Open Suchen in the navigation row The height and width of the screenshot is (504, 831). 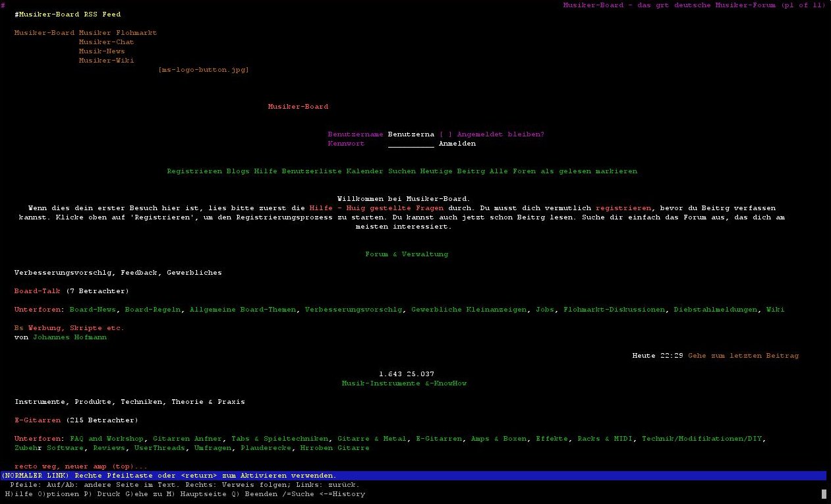402,171
